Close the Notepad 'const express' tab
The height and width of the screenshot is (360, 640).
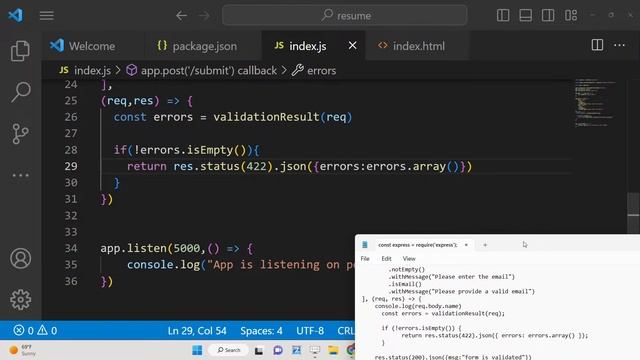click(x=466, y=245)
